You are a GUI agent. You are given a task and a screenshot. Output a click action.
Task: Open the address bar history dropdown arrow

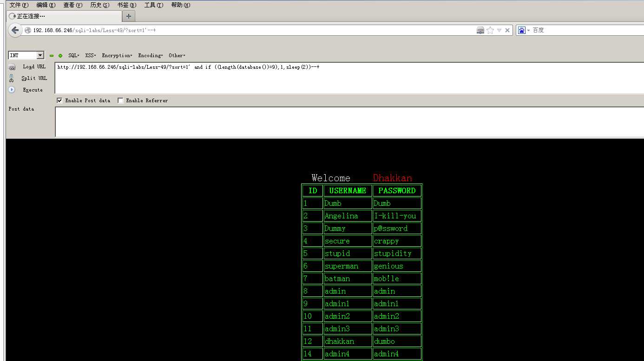499,30
